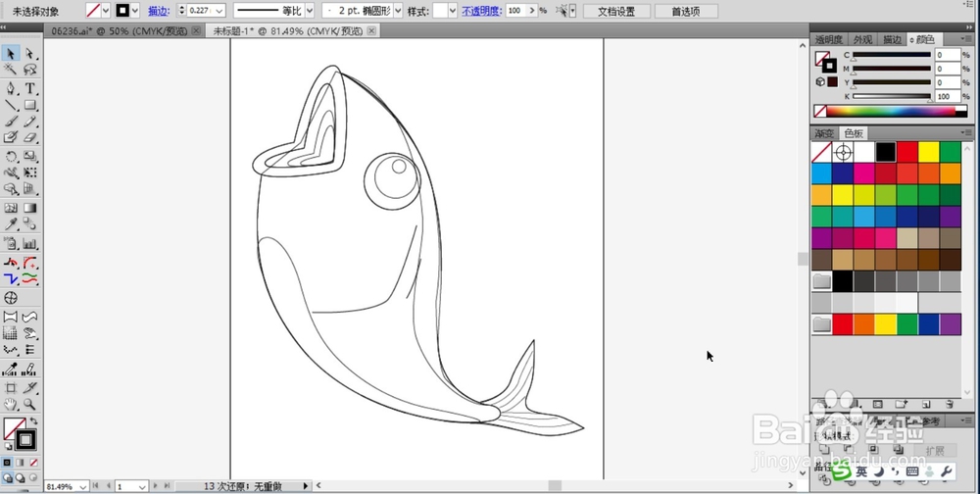Viewport: 980px width, 494px height.
Task: Click the 首选项 button
Action: coord(686,11)
